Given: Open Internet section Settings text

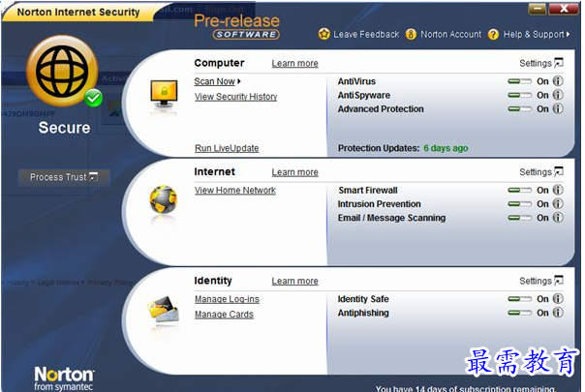Looking at the screenshot, I should [536, 172].
